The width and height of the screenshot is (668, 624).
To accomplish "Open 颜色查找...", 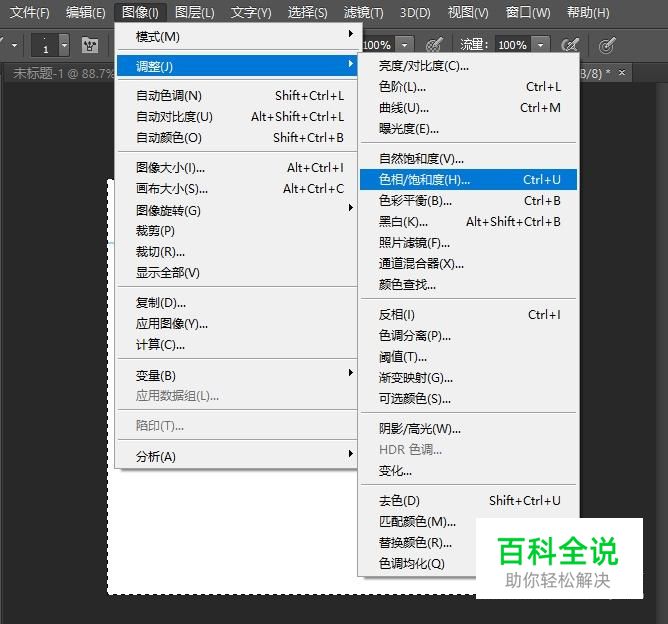I will pos(468,284).
